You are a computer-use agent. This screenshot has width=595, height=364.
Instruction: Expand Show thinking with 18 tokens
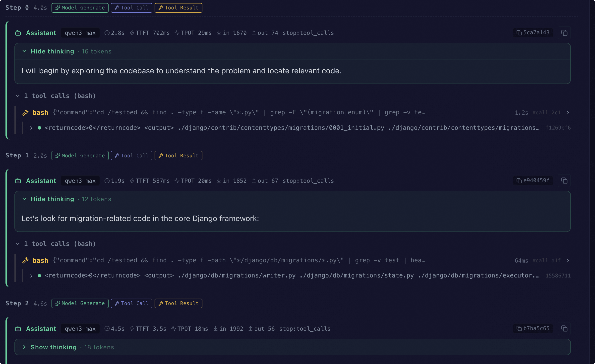pos(293,347)
